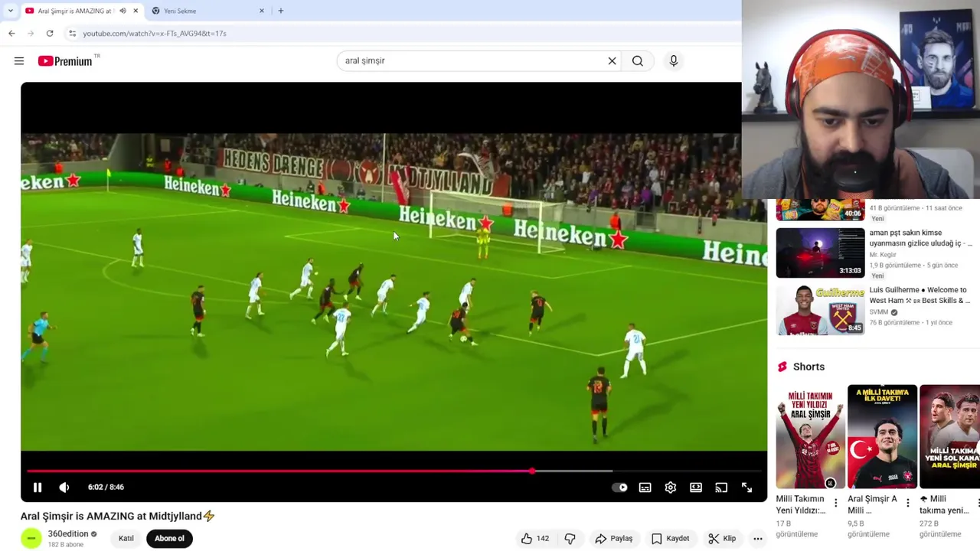Open A Milli Takıma İlk Davet short
Image resolution: width=980 pixels, height=551 pixels.
tap(882, 437)
